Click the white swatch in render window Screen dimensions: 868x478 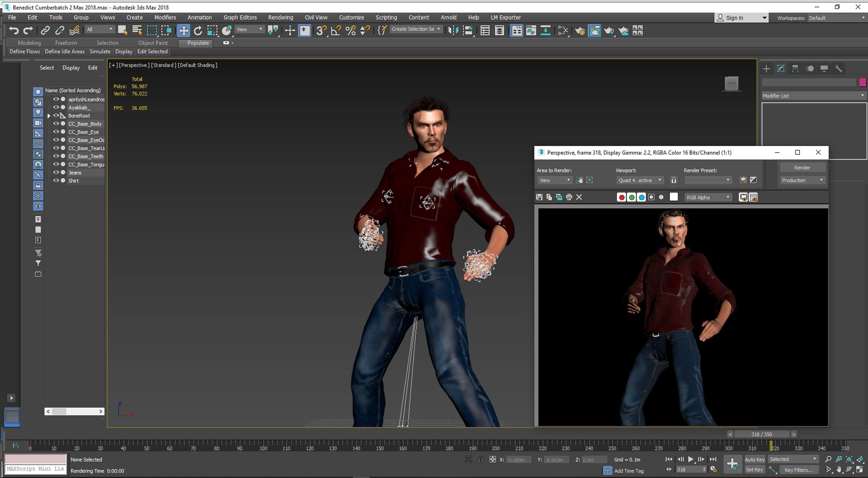coord(674,197)
